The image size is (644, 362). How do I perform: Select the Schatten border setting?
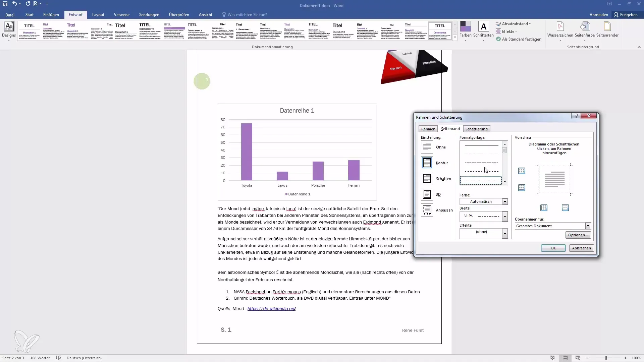point(427,179)
